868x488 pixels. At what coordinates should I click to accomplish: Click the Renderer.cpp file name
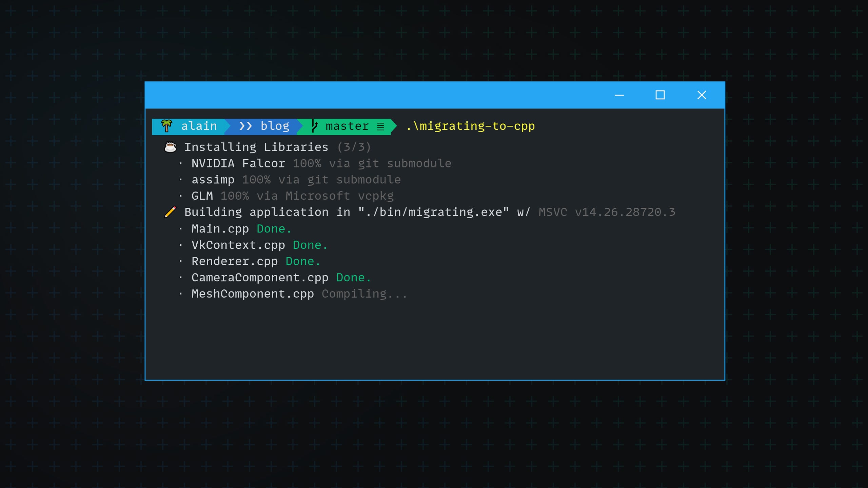[x=234, y=262]
